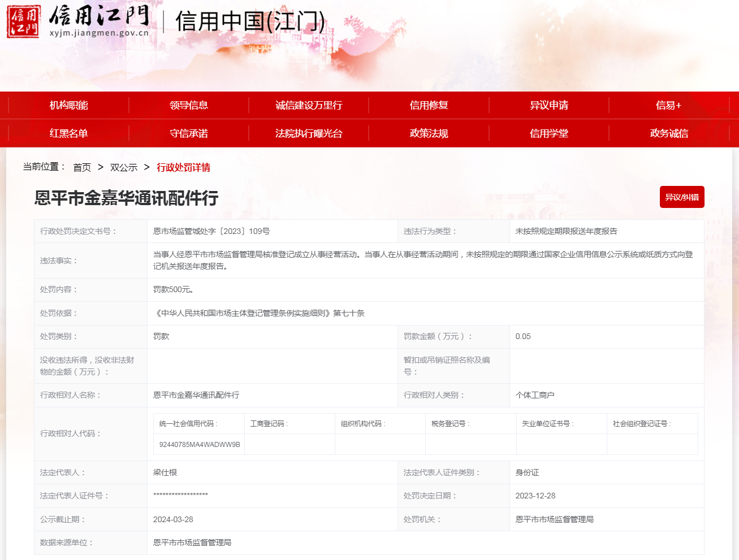Click the 失业单位证书号 column header
Screen dimensions: 739x560
(x=547, y=424)
